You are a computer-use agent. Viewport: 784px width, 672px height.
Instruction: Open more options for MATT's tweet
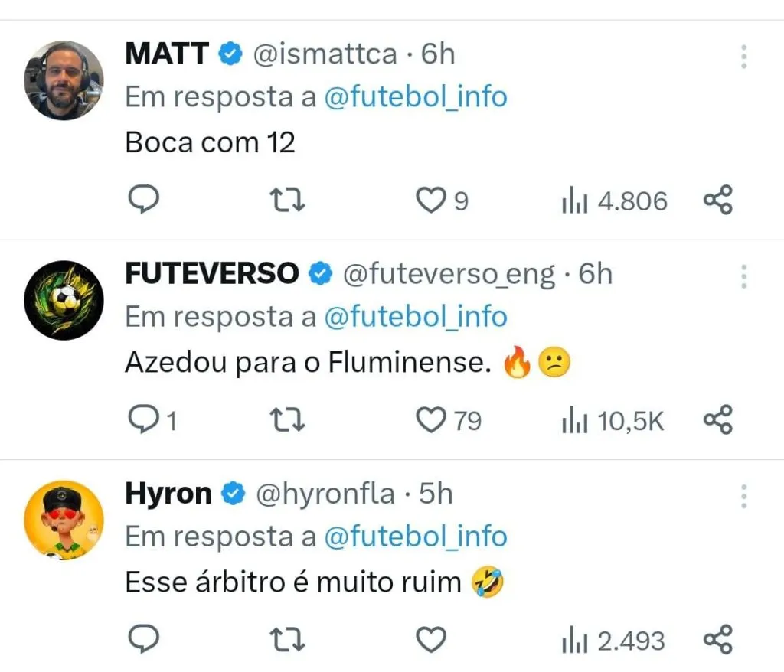(743, 57)
